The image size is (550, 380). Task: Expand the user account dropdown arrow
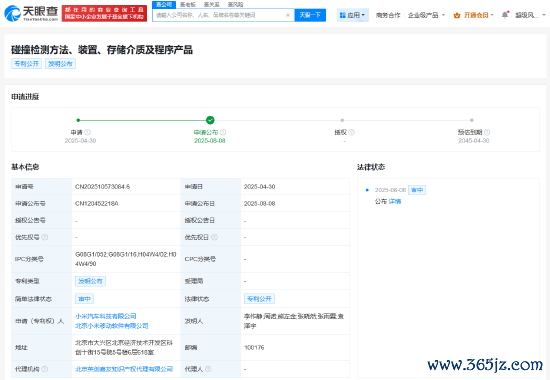tap(544, 15)
